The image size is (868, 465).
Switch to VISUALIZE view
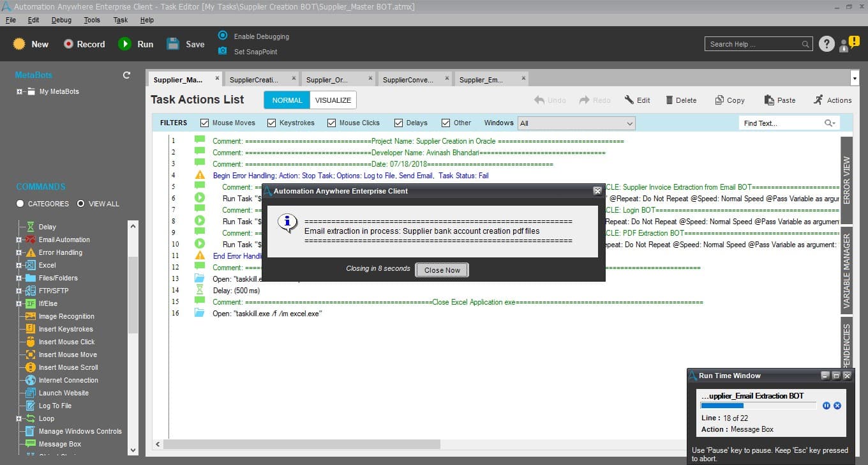pyautogui.click(x=333, y=100)
